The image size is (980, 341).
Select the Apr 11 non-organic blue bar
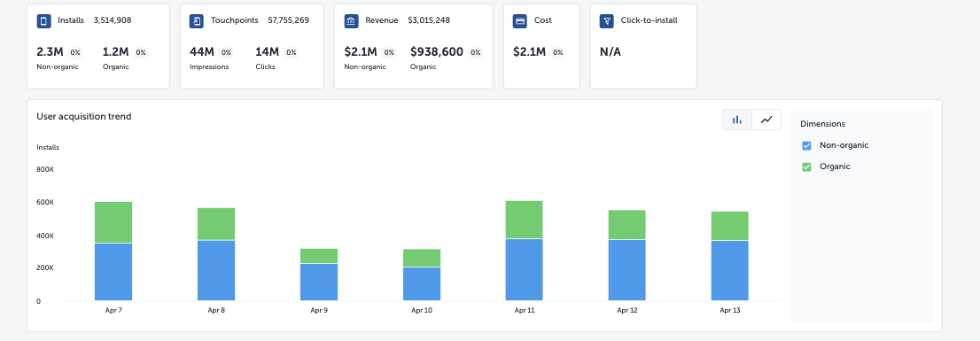coord(524,270)
